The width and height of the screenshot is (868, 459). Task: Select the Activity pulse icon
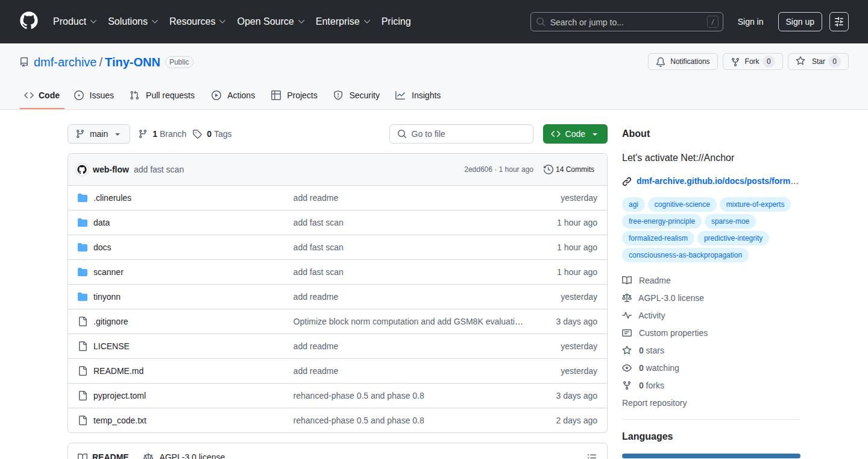[627, 315]
